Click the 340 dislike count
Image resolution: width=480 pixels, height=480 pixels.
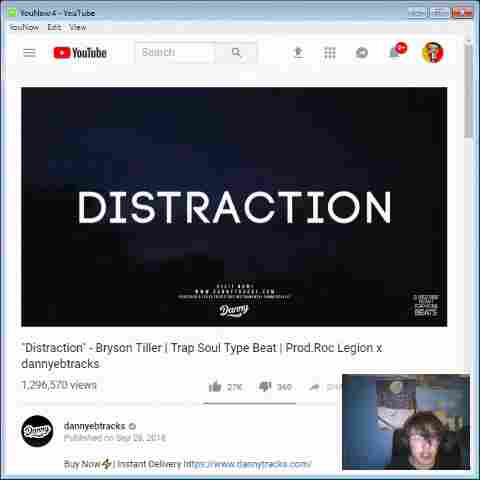point(284,387)
